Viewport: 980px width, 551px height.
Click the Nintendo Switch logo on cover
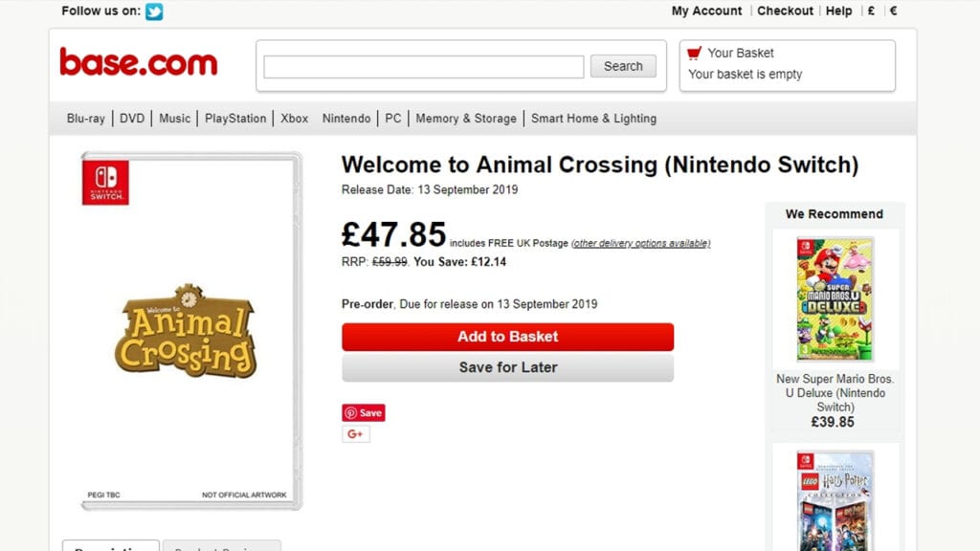(x=105, y=182)
